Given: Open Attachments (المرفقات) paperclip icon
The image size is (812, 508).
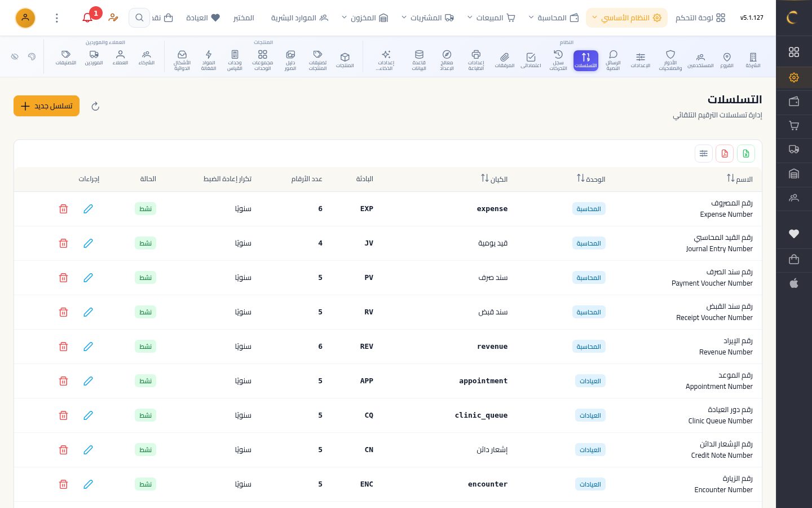Looking at the screenshot, I should [505, 60].
